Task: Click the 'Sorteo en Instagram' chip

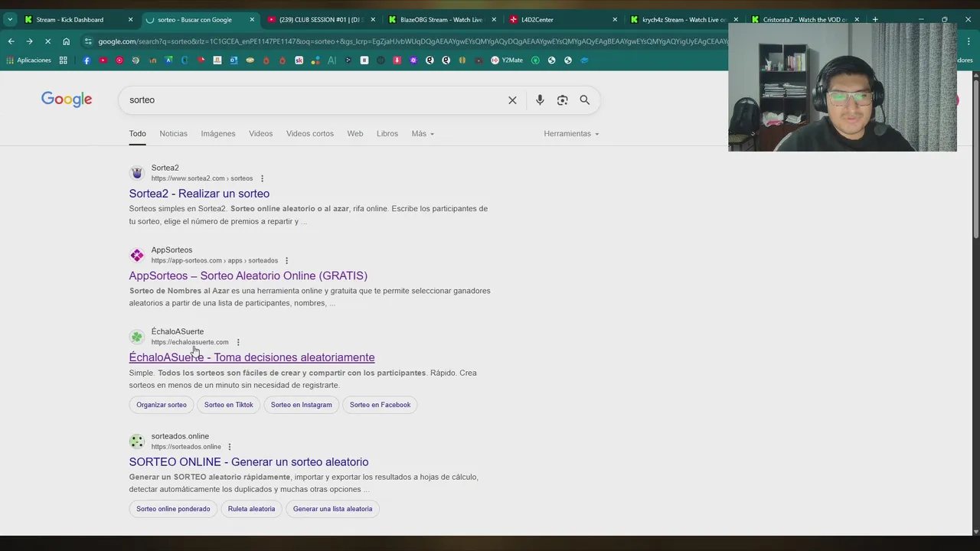Action: pos(301,405)
